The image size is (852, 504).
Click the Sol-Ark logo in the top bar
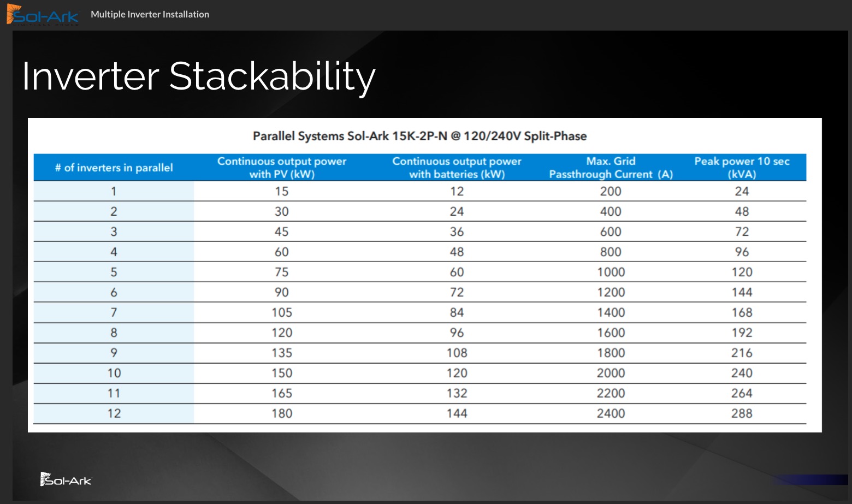tap(43, 15)
